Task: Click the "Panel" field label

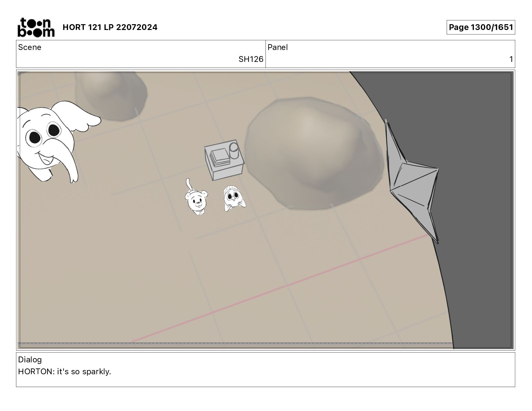Action: click(278, 47)
